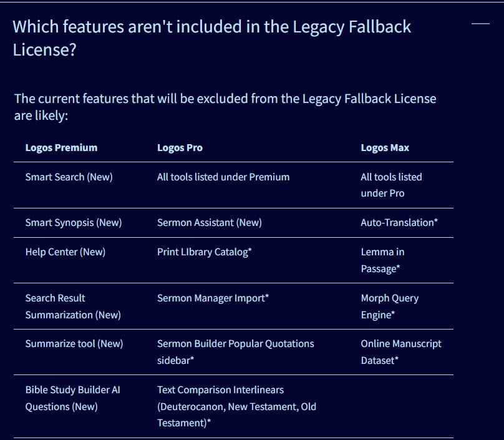Click the Online Manuscript Dataset entry
Viewport: 504px width, 440px height.
pos(400,352)
